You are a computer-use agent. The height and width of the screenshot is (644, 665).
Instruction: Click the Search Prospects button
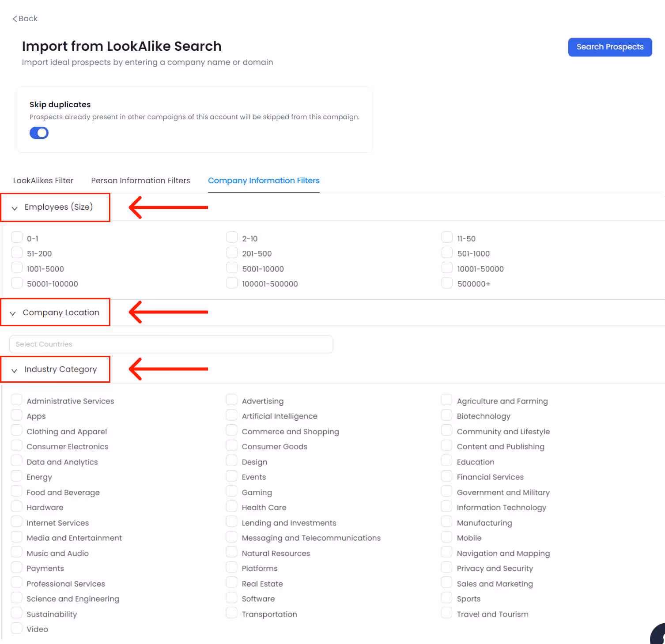click(x=610, y=47)
